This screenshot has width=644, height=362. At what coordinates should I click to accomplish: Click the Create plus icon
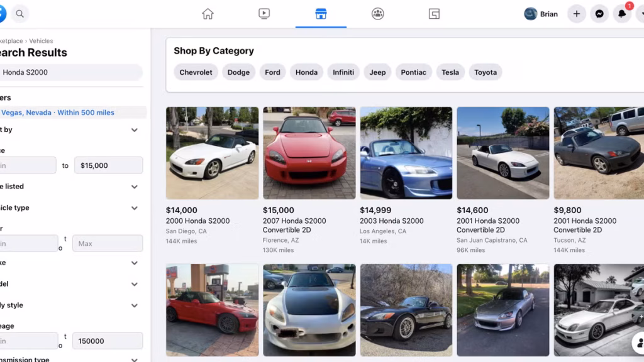(577, 13)
